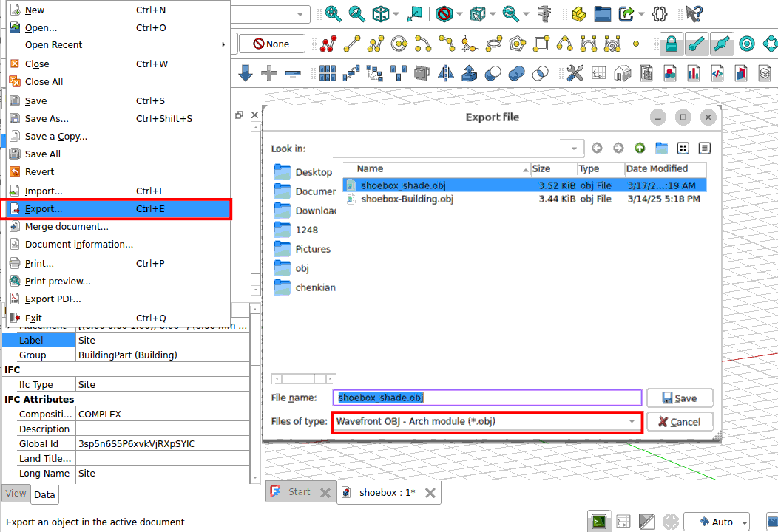The width and height of the screenshot is (778, 532).
Task: Create new folder in Export dialog
Action: coord(661,149)
